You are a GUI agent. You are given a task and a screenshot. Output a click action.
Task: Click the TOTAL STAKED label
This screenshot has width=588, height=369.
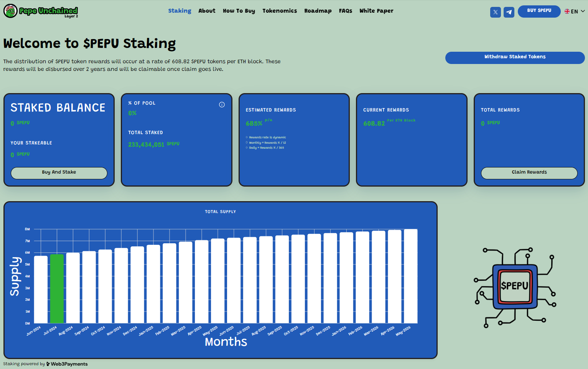tap(145, 133)
